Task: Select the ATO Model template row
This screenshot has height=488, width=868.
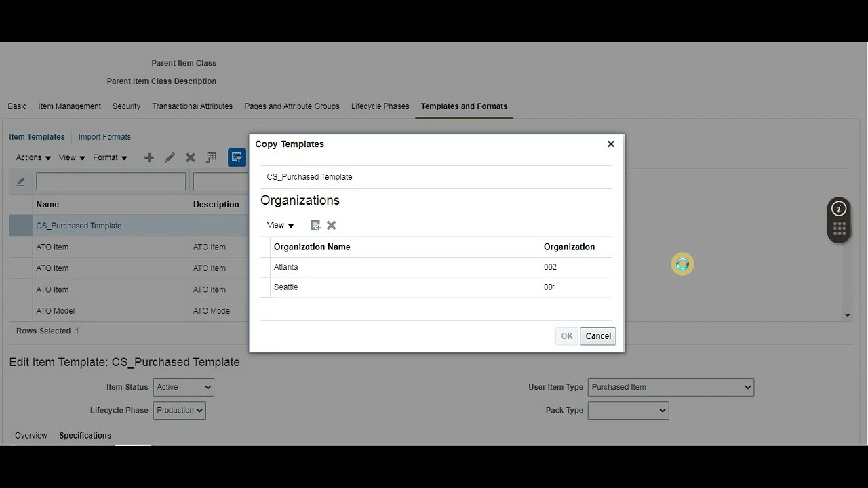Action: click(x=129, y=311)
